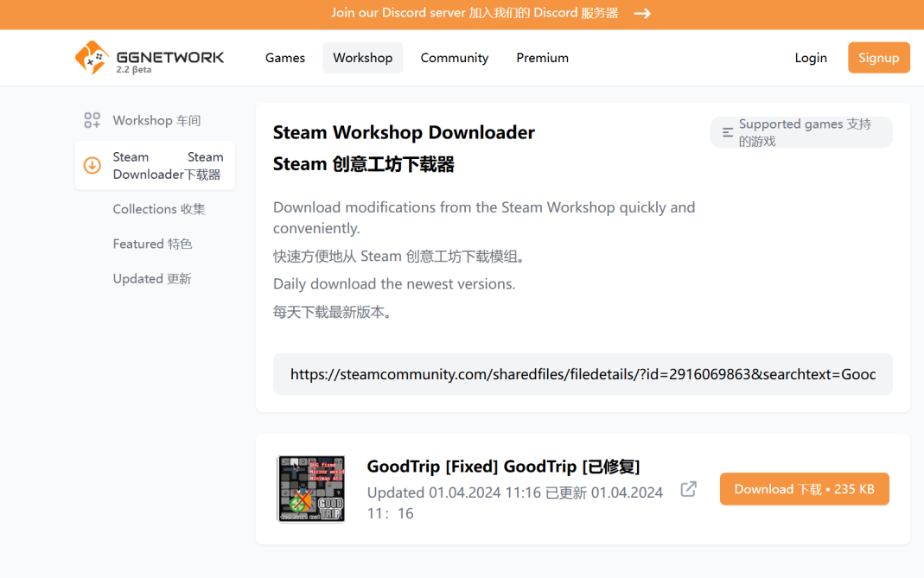This screenshot has width=924, height=578.
Task: Select Steam Downloader sidebar entry
Action: (155, 166)
